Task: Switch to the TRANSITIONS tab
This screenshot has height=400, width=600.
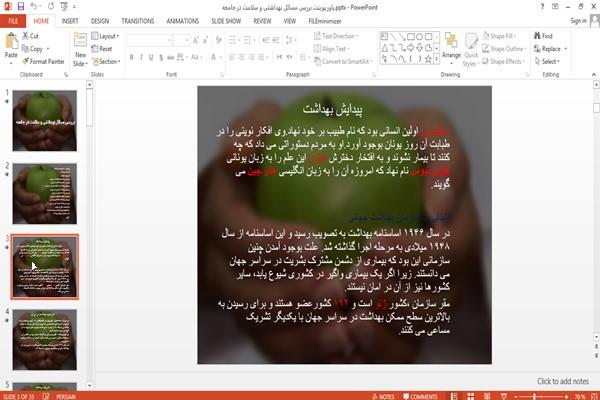Action: pos(138,21)
